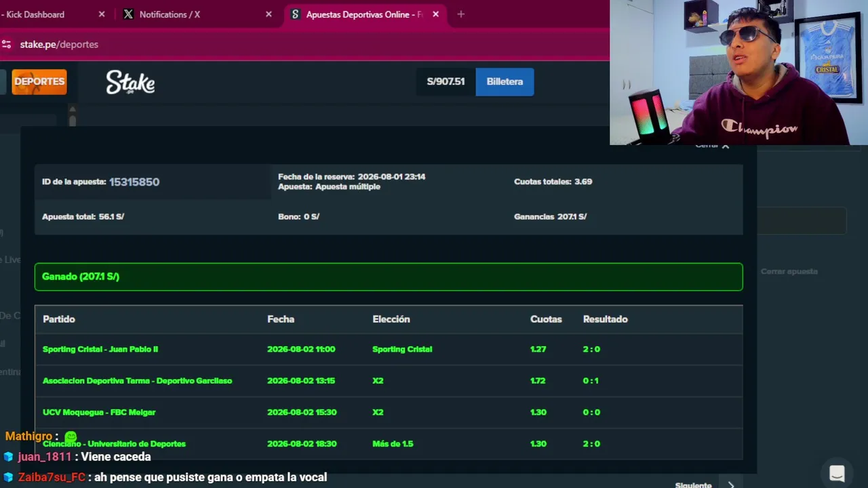Screen dimensions: 868x488
Task: Click the Resultado column header
Action: 606,319
